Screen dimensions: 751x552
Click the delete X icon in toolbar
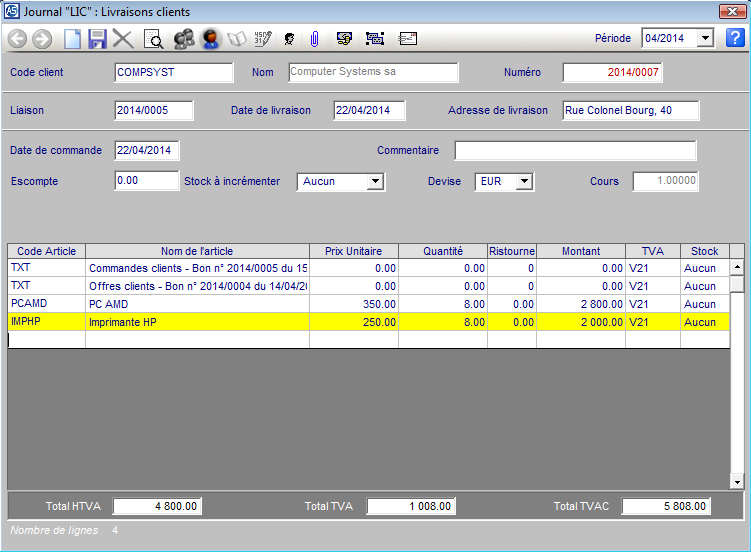(x=123, y=39)
